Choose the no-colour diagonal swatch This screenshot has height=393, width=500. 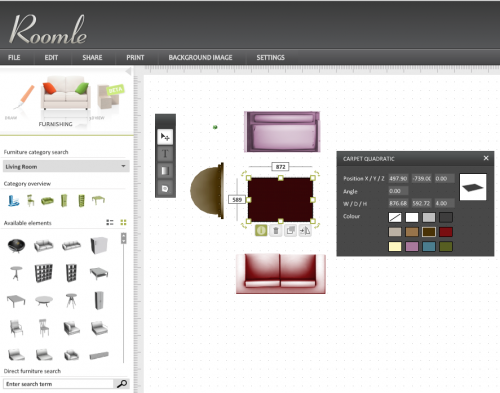(395, 217)
